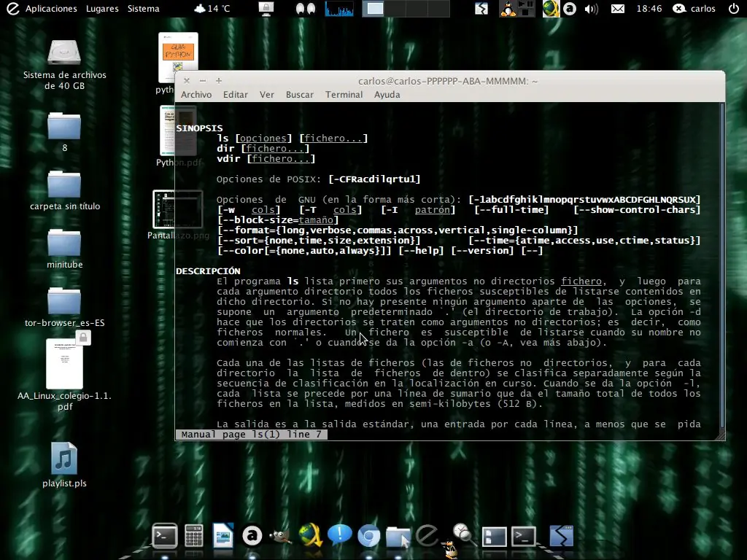Screen dimensions: 747x560
Task: Open the Ver menu in the terminal
Action: pos(267,94)
